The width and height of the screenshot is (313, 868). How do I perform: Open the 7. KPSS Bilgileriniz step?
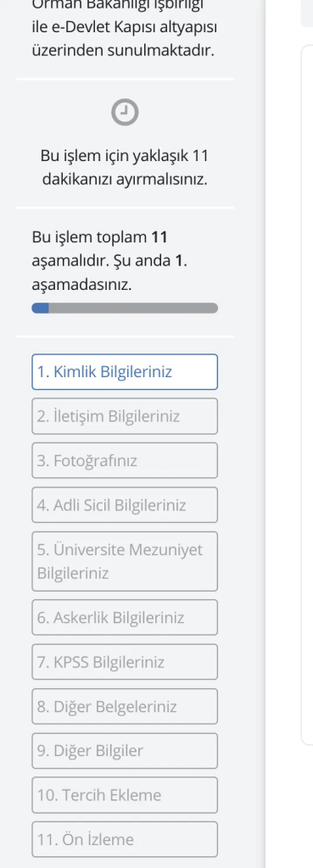click(125, 662)
